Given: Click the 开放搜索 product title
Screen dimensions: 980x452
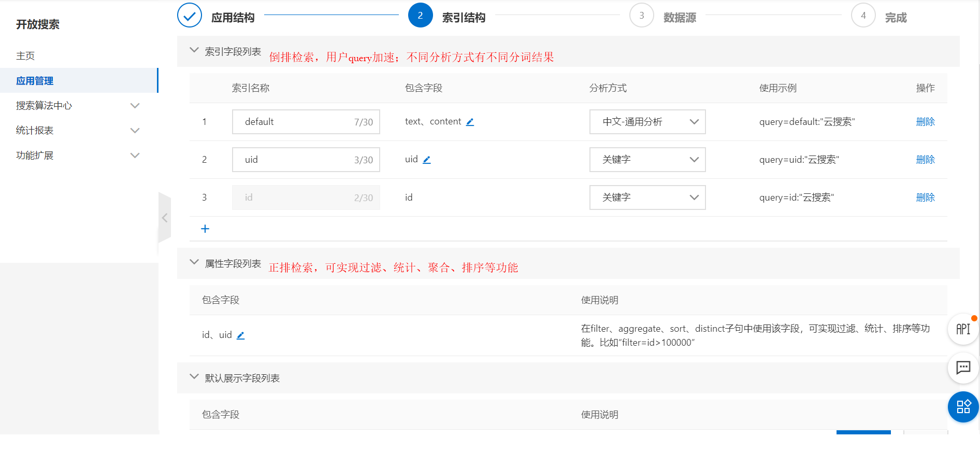Looking at the screenshot, I should pyautogui.click(x=38, y=24).
